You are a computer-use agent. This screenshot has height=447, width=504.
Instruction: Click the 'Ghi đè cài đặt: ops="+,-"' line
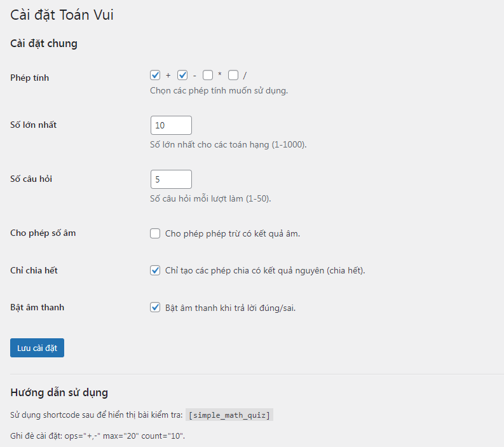tap(97, 436)
